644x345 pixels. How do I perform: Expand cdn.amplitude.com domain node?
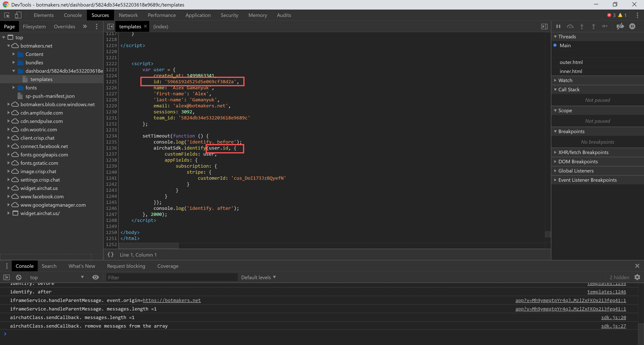coord(9,113)
